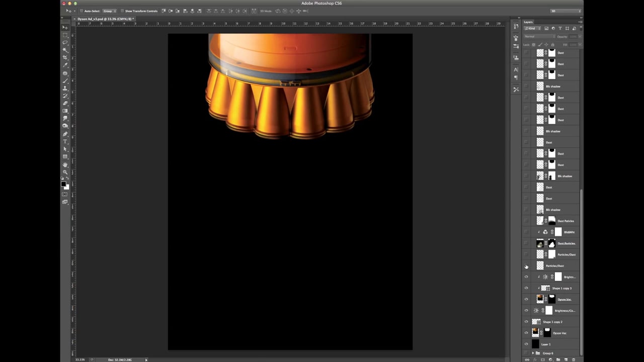Viewport: 644px width, 362px height.
Task: Filter layers by type (T) icon
Action: tap(560, 28)
